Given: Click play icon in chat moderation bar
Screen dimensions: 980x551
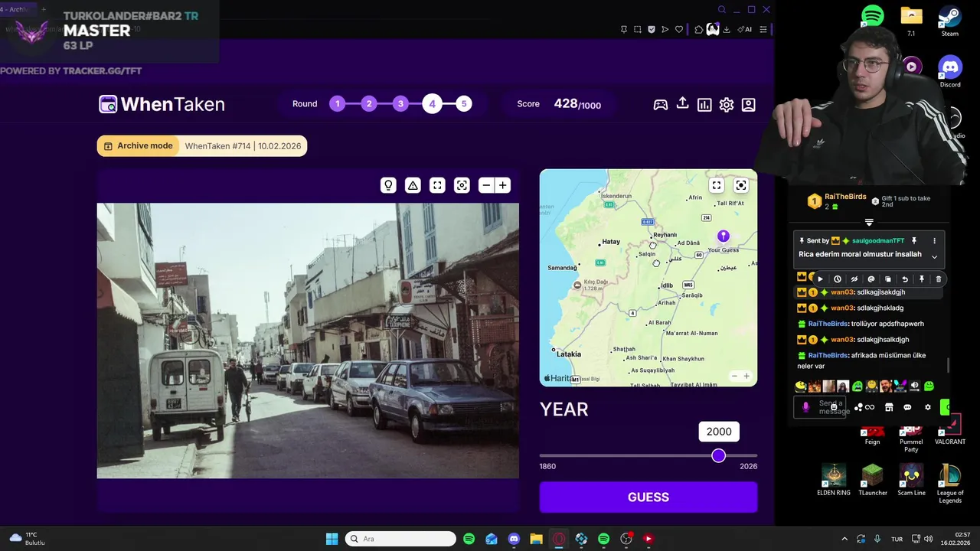Looking at the screenshot, I should tap(821, 279).
